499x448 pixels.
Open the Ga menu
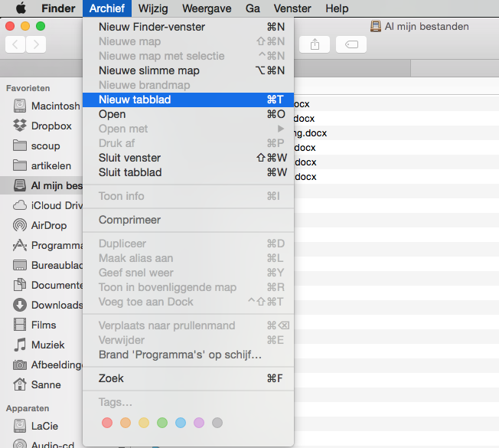pyautogui.click(x=253, y=8)
